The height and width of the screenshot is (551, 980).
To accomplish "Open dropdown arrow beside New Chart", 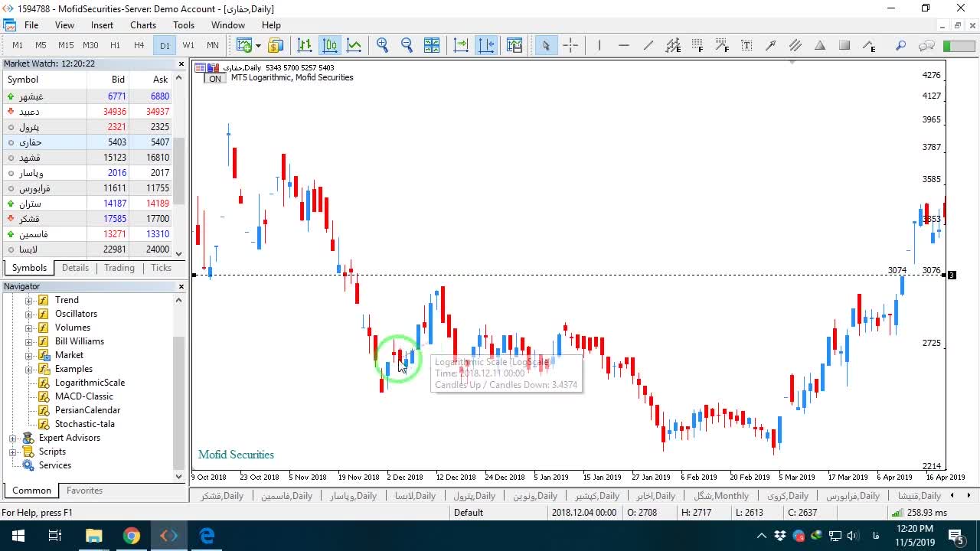I will tap(258, 45).
